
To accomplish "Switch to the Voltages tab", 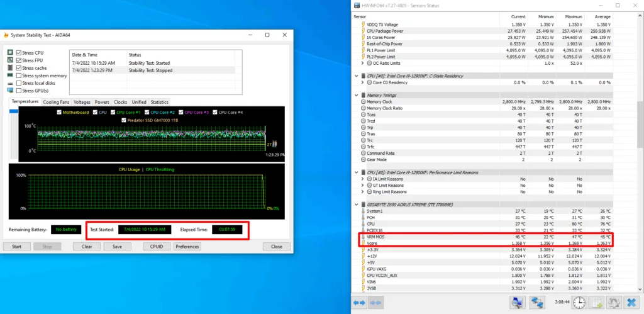I will tap(82, 102).
